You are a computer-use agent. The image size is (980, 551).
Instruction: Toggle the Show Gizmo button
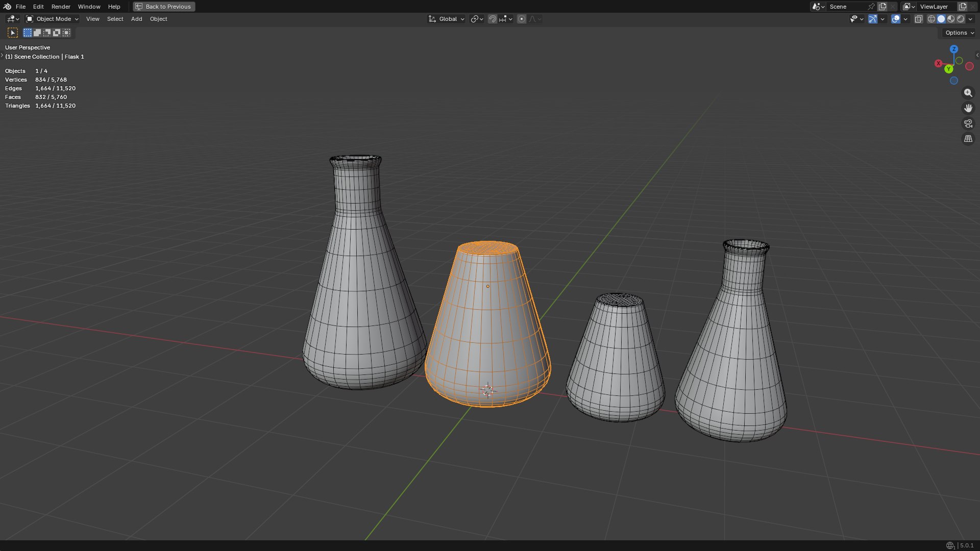point(873,19)
